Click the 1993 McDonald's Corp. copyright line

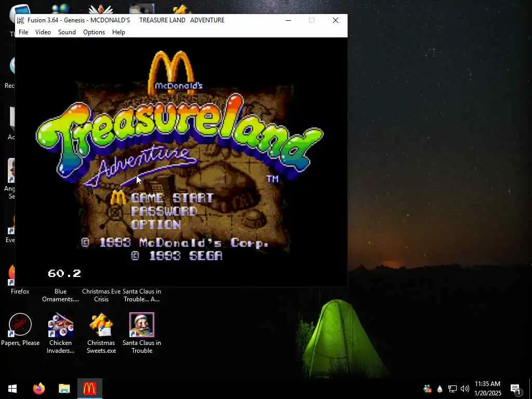[x=175, y=243]
